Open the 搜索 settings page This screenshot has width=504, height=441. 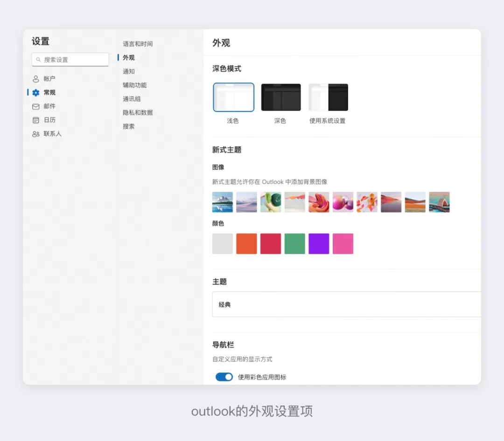pyautogui.click(x=129, y=126)
